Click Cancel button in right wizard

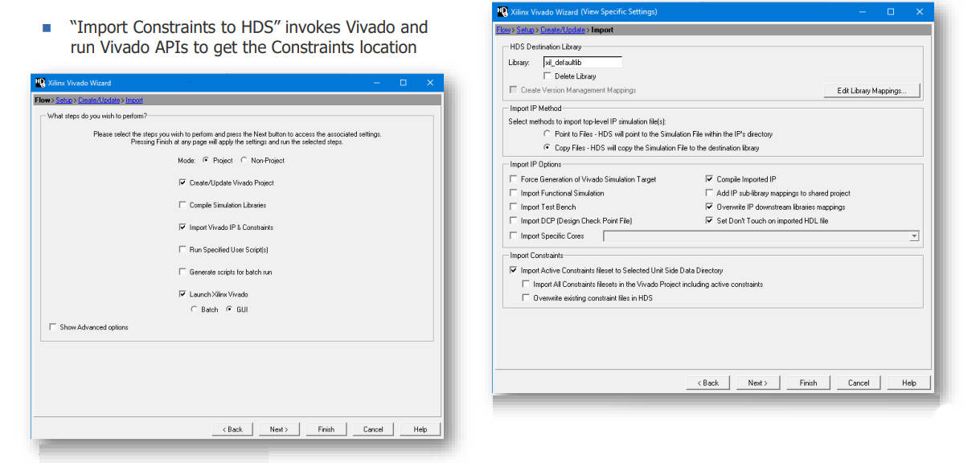859,383
